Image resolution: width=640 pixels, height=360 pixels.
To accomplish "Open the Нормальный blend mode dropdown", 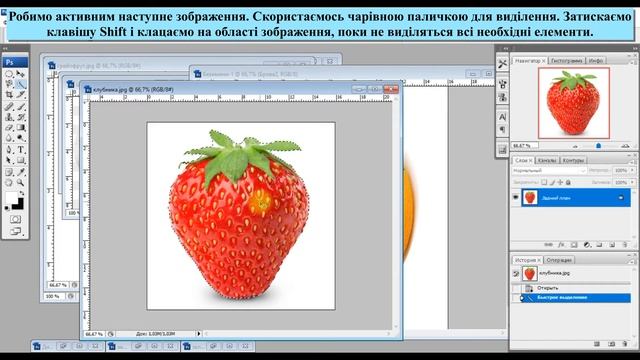I will (x=549, y=171).
